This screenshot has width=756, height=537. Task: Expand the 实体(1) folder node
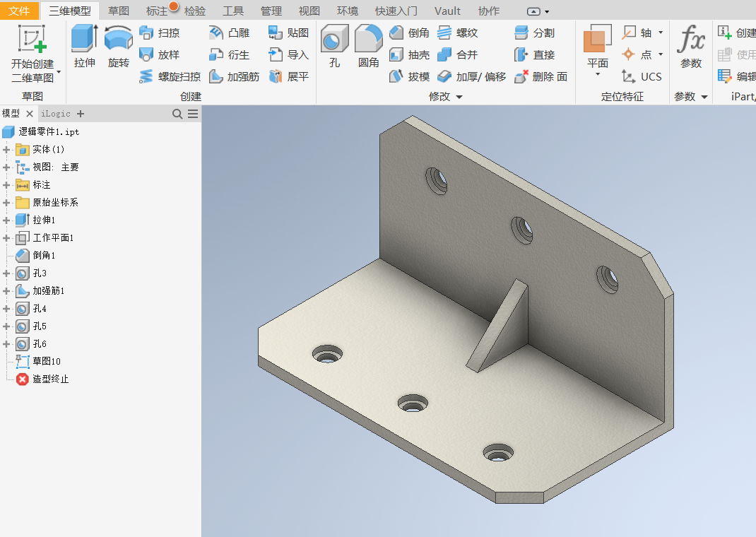[x=6, y=149]
